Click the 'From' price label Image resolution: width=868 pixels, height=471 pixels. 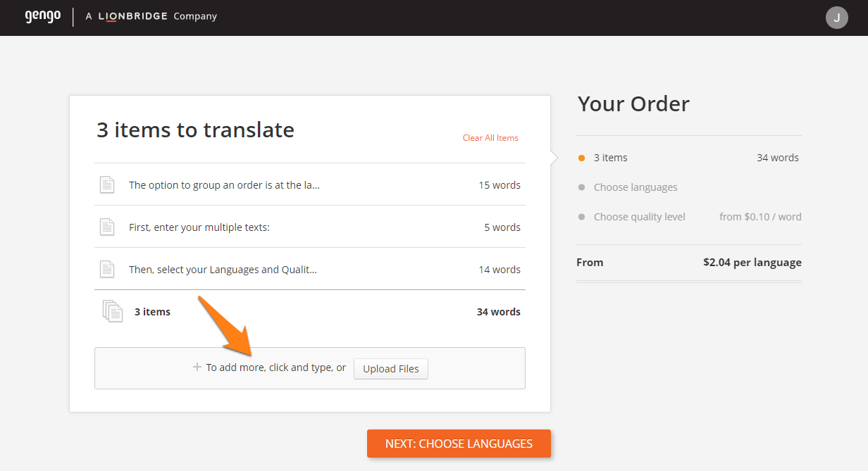click(x=590, y=263)
